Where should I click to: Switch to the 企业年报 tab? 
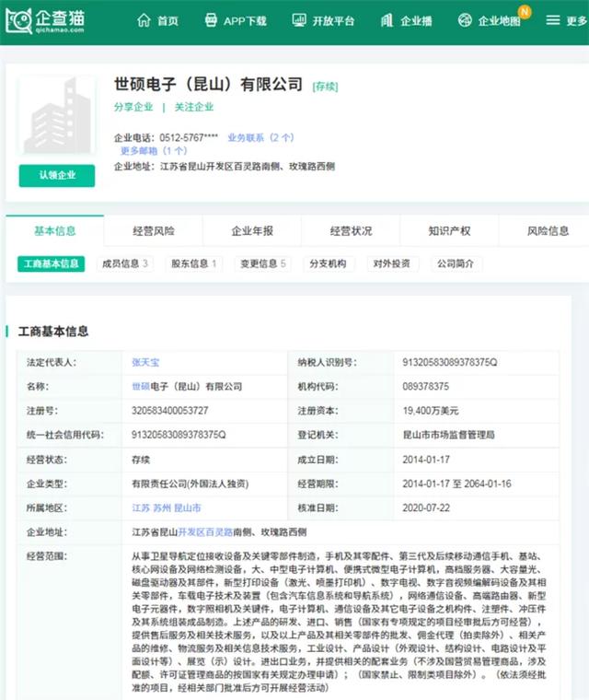(x=252, y=231)
